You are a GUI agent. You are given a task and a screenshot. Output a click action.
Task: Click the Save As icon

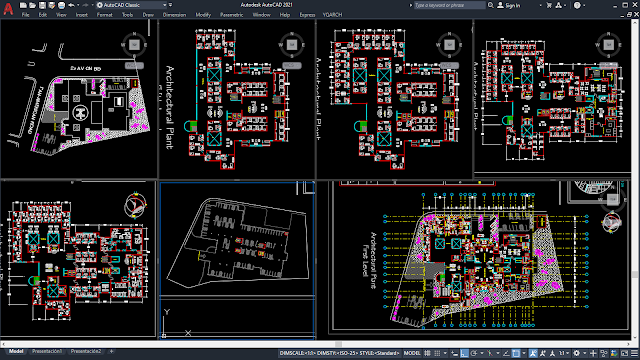click(51, 5)
